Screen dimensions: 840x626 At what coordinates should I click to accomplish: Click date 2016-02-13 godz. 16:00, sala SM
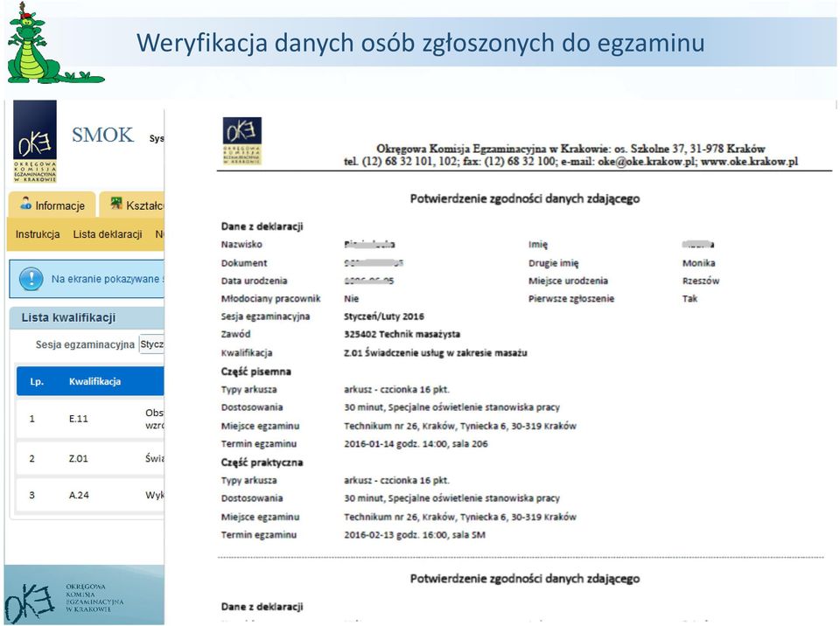(415, 534)
